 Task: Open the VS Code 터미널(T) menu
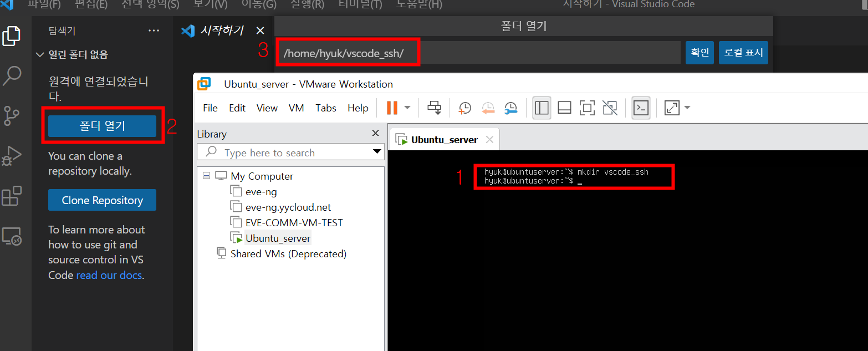pos(360,4)
